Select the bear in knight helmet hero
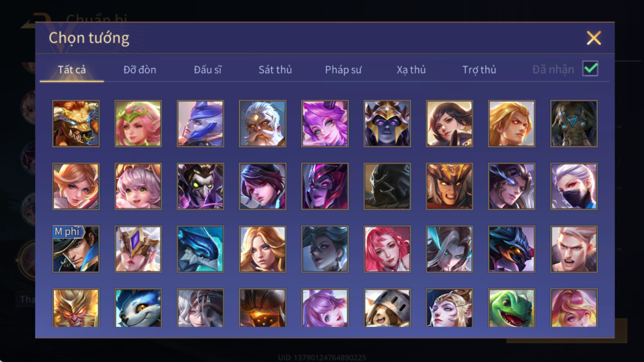 pos(387,308)
